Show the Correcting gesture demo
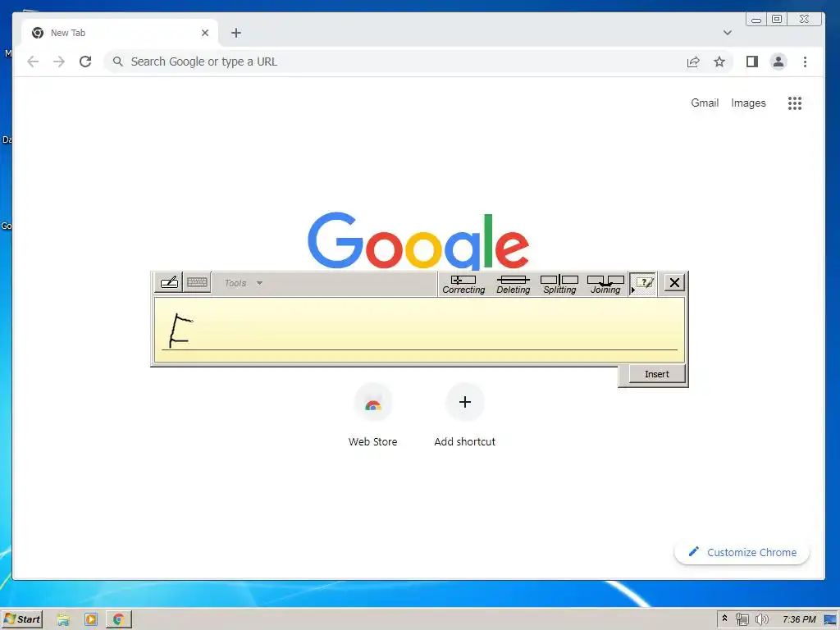The image size is (840, 630). click(x=463, y=285)
